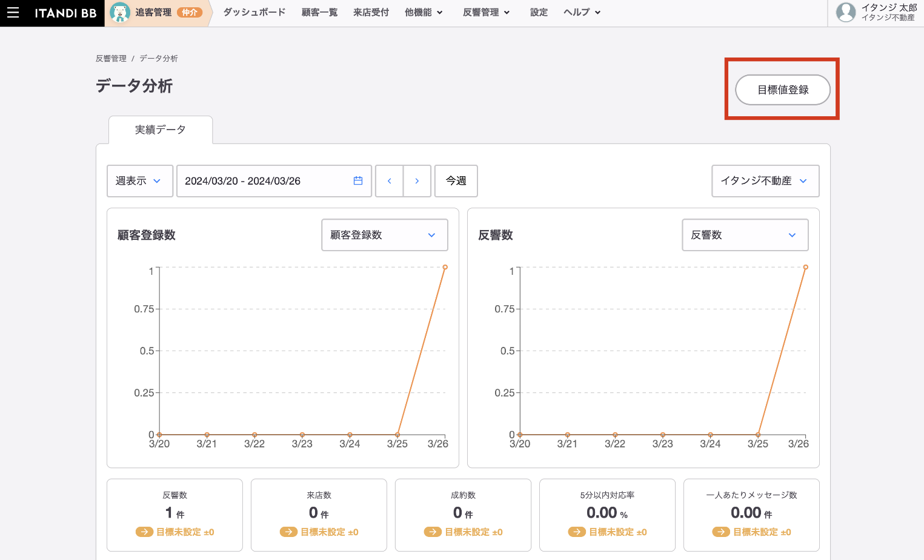Click the 今週 button
Viewport: 924px width, 560px height.
(456, 181)
